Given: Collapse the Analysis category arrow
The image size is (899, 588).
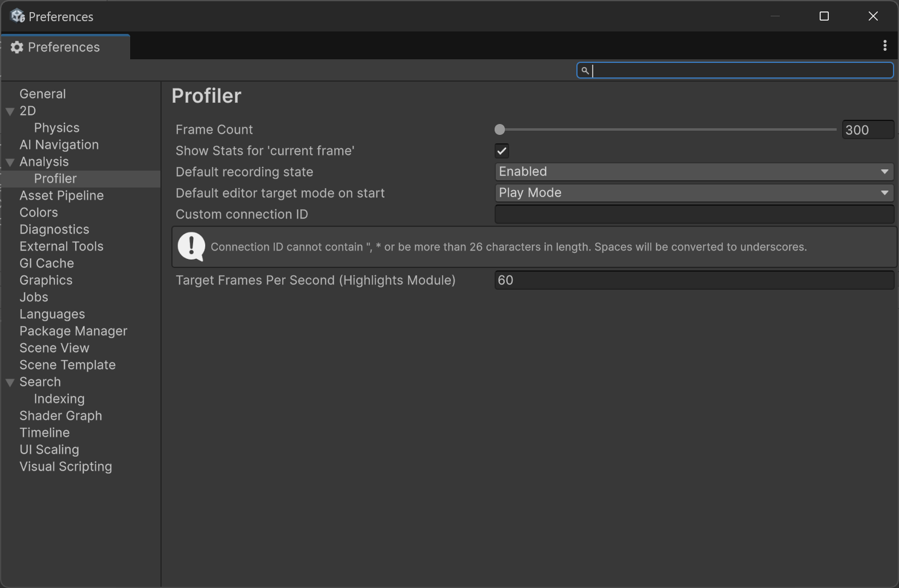Looking at the screenshot, I should click(10, 162).
